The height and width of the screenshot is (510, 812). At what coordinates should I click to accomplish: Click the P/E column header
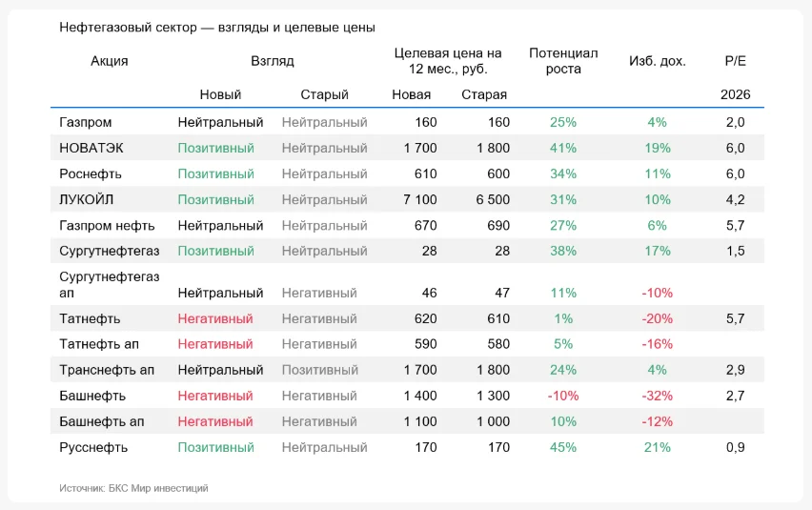click(x=735, y=61)
